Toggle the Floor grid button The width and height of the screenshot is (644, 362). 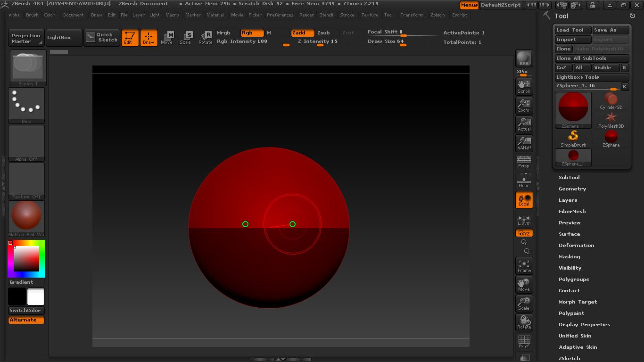coord(524,181)
